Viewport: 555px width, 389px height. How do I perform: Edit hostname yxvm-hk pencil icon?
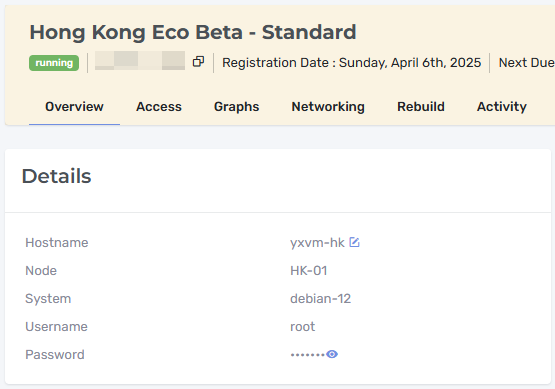(354, 242)
